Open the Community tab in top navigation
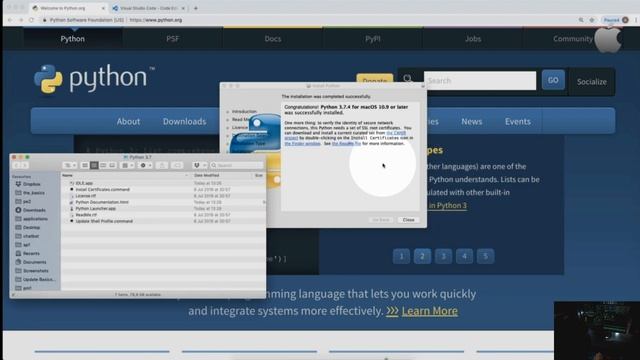This screenshot has width=640, height=360. pyautogui.click(x=573, y=39)
